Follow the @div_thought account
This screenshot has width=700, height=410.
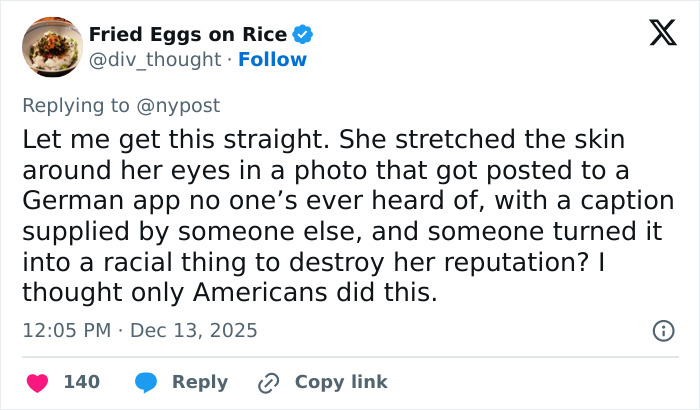274,59
